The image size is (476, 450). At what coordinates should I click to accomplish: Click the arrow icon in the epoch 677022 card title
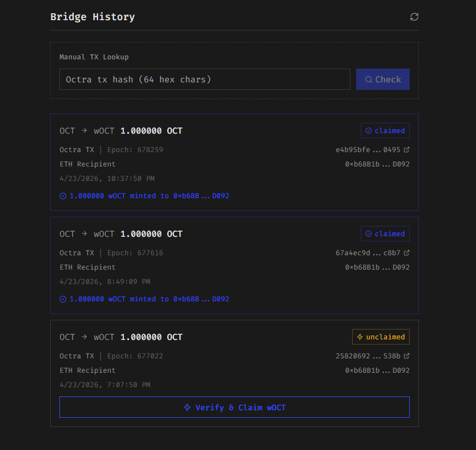pyautogui.click(x=84, y=337)
